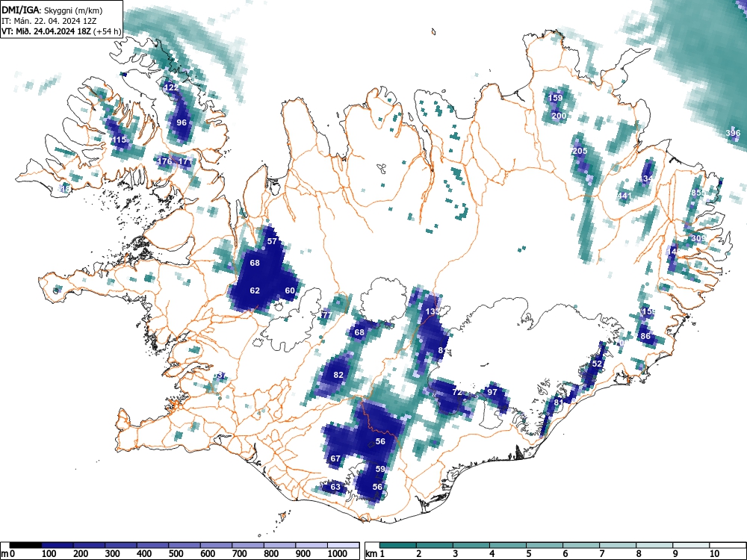Click the 309 value on the map
Viewport: 747px width, 560px height.
(698, 238)
